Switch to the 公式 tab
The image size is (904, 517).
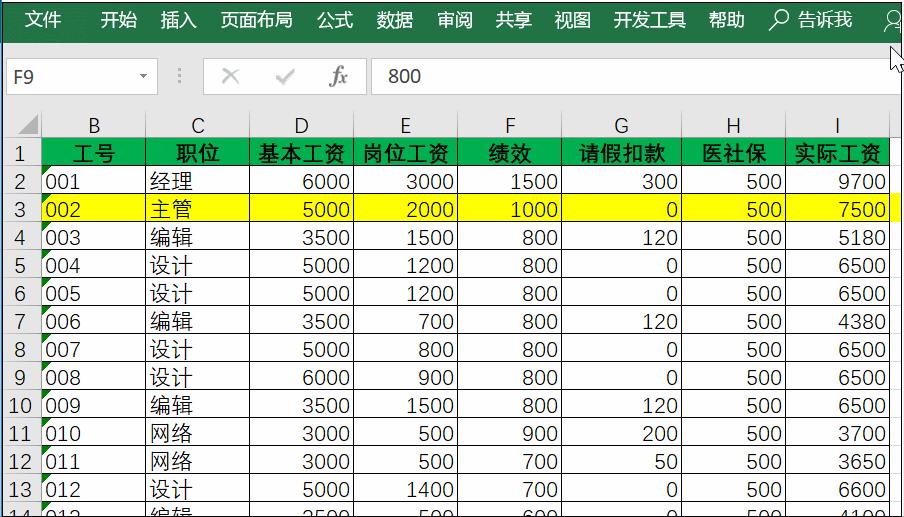click(x=335, y=20)
